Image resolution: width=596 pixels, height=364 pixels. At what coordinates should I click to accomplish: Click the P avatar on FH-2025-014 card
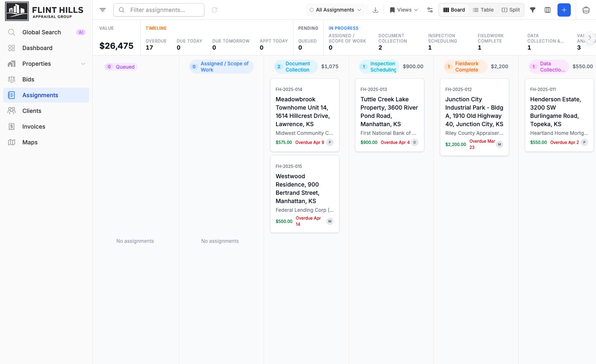tap(330, 142)
